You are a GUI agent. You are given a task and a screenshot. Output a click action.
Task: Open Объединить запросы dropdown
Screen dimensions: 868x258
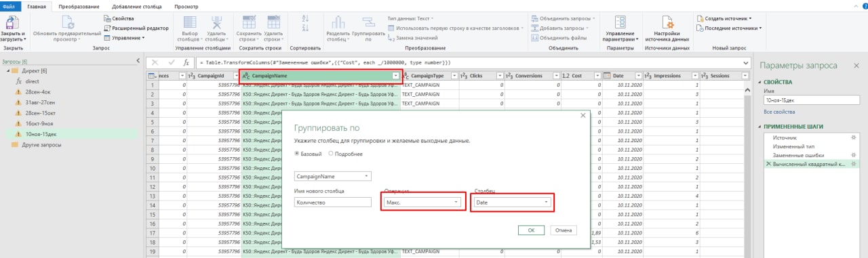(564, 18)
